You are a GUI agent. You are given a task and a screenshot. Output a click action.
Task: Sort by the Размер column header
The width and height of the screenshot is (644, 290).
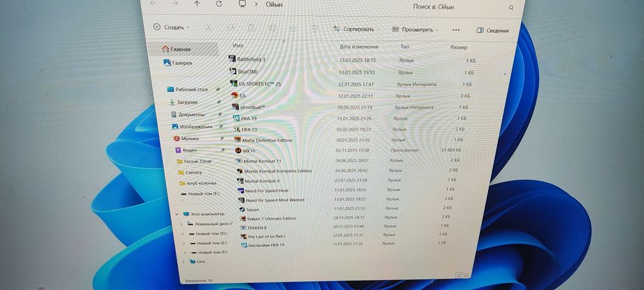(x=459, y=47)
